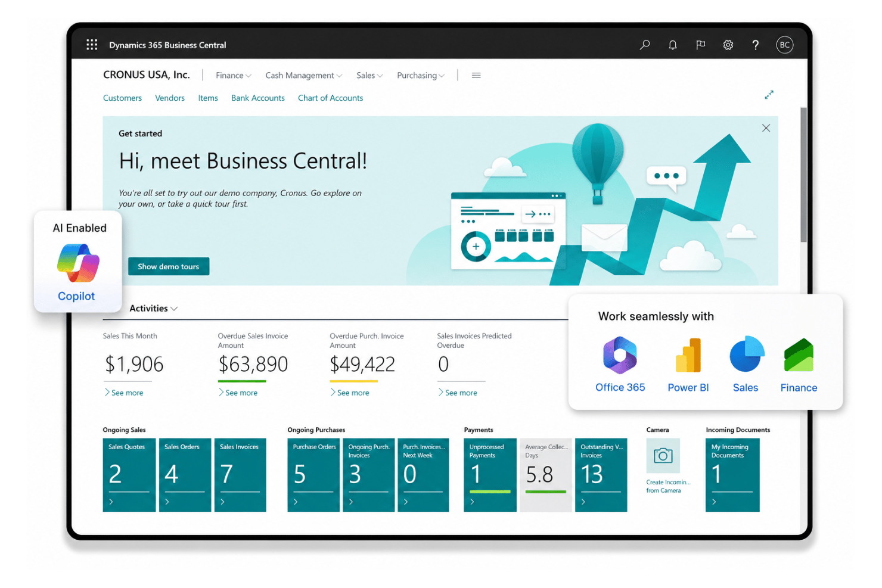
Task: Click the Power BI label
Action: pos(688,388)
